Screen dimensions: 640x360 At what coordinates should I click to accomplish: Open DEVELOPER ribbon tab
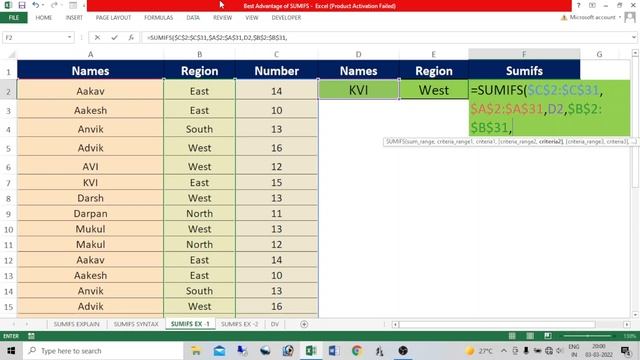point(287,18)
